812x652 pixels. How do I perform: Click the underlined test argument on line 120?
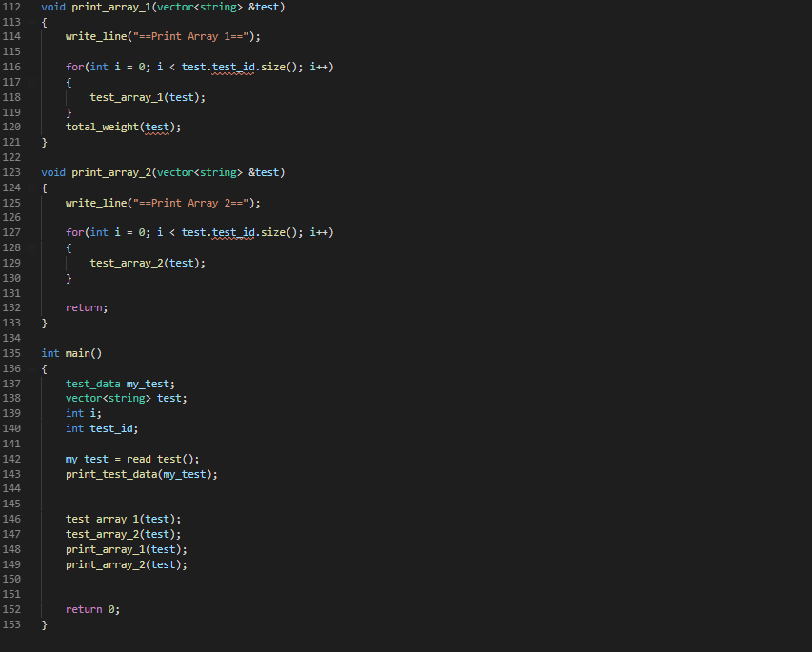[x=157, y=127]
